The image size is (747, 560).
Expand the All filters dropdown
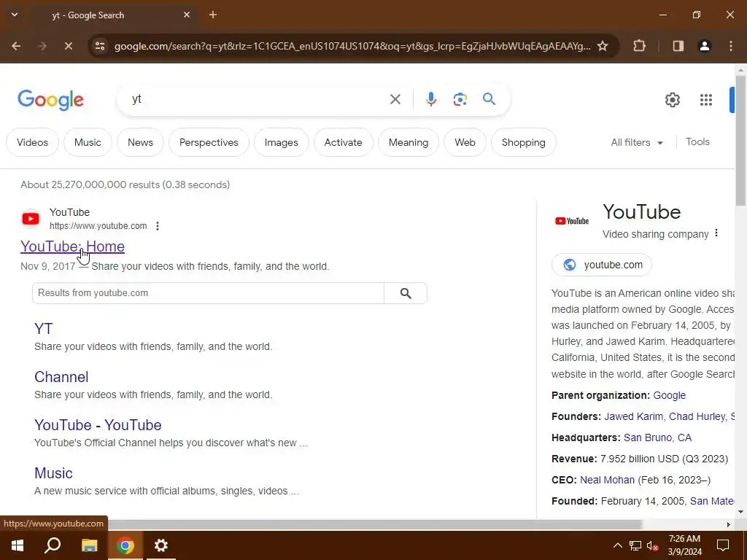pos(637,142)
